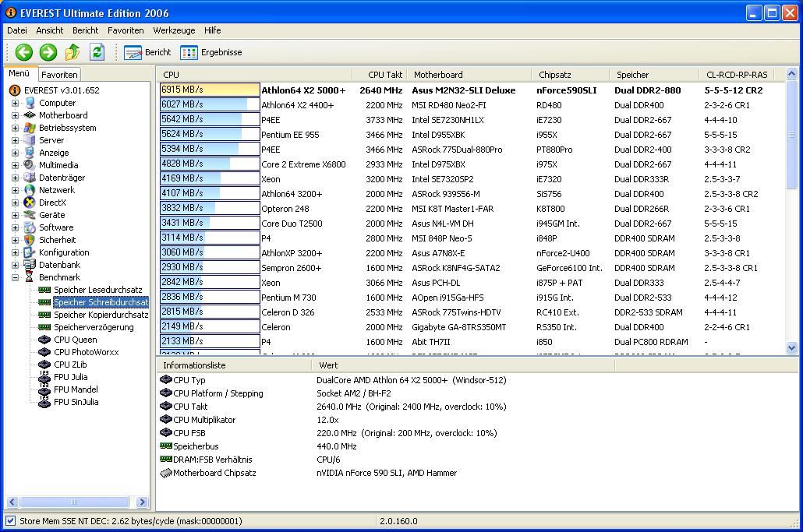Open the Ansicht menu
The width and height of the screenshot is (803, 532).
pos(50,30)
